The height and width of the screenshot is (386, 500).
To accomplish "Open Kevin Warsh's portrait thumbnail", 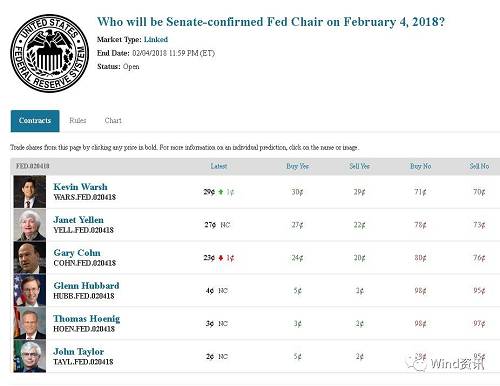I will pyautogui.click(x=30, y=192).
